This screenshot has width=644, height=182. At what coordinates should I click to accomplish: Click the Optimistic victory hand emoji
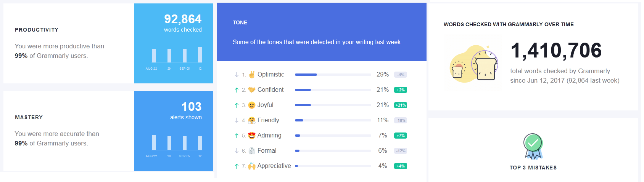(252, 75)
